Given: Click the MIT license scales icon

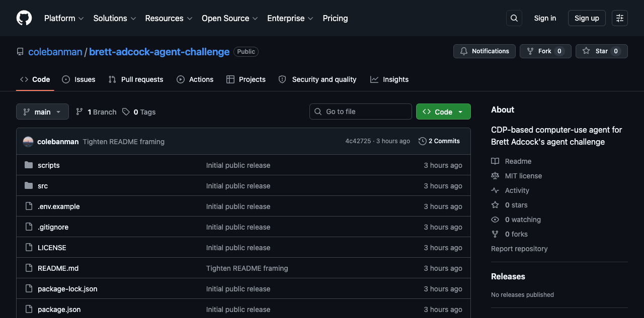Looking at the screenshot, I should 495,176.
